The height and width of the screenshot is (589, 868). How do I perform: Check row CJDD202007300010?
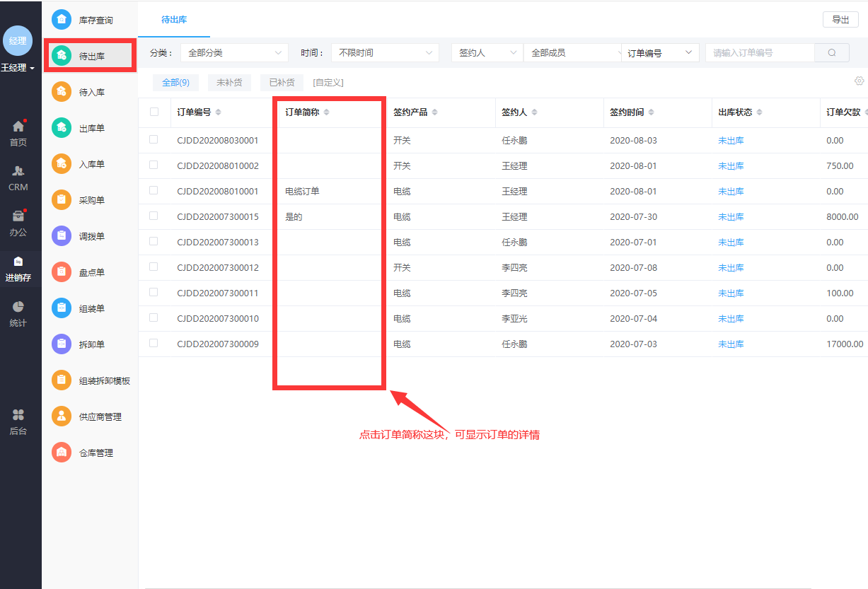pos(154,317)
